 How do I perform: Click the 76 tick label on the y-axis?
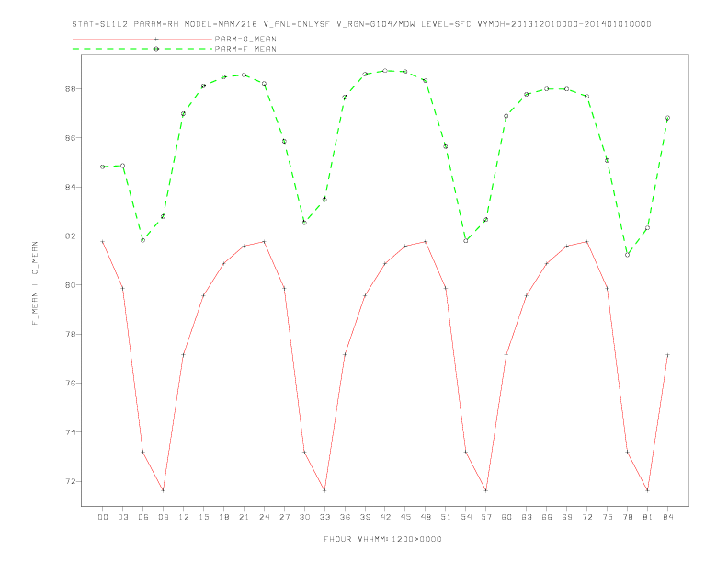coord(70,384)
